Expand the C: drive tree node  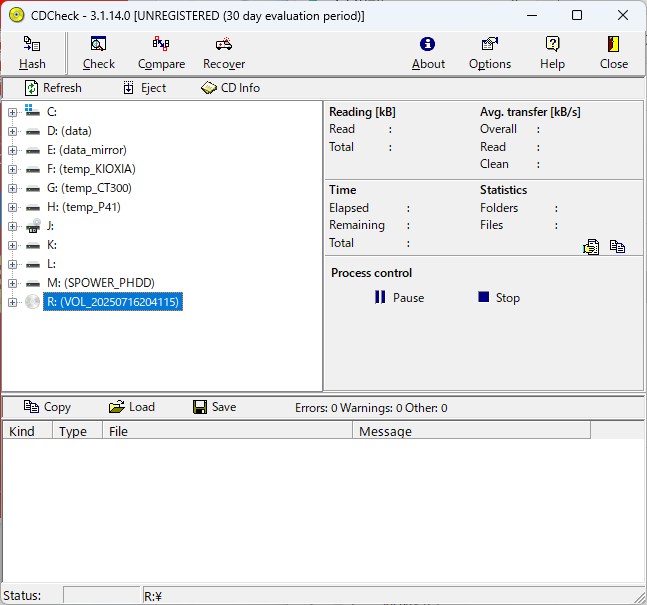pos(13,112)
